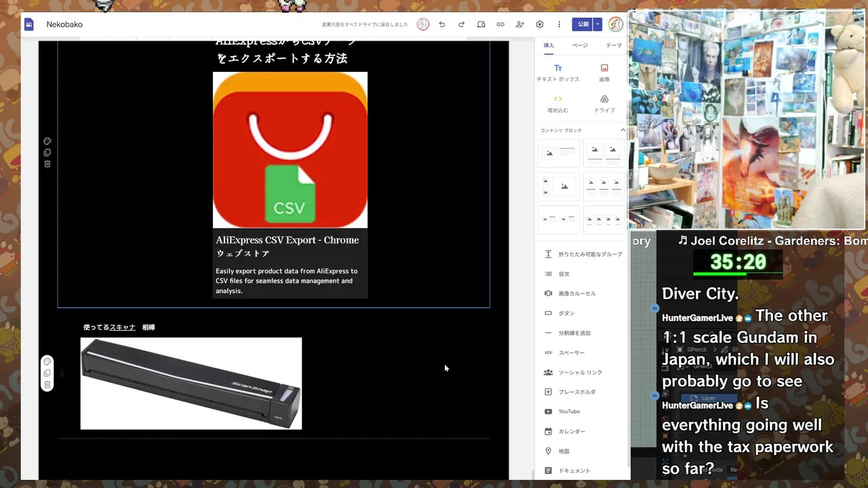Image resolution: width=868 pixels, height=488 pixels.
Task: Delete the AliExpress section
Action: click(47, 164)
